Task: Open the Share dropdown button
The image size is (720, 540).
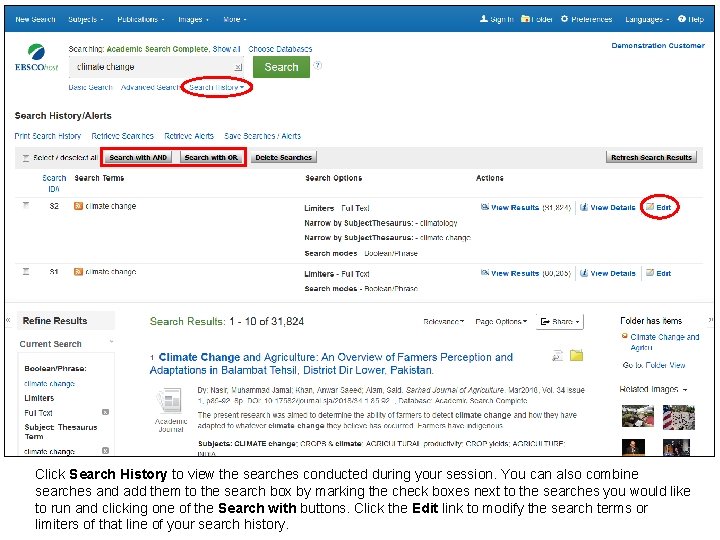Action: (x=560, y=321)
